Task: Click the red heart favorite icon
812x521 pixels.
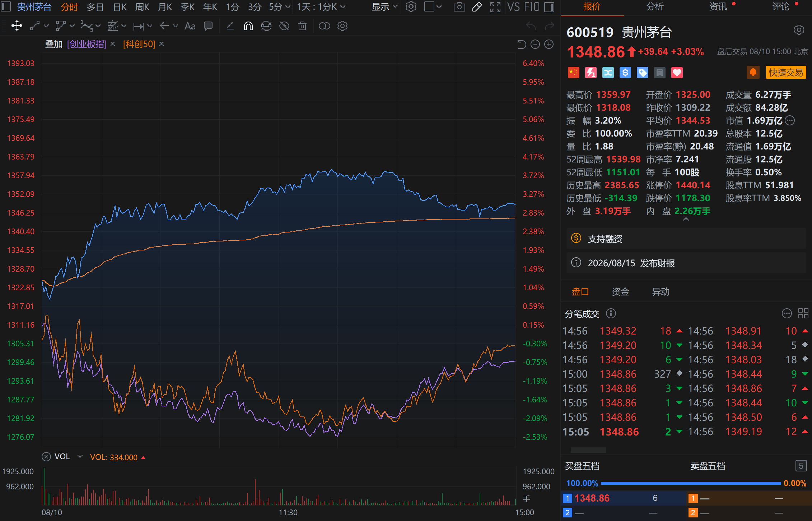Action: (x=677, y=73)
